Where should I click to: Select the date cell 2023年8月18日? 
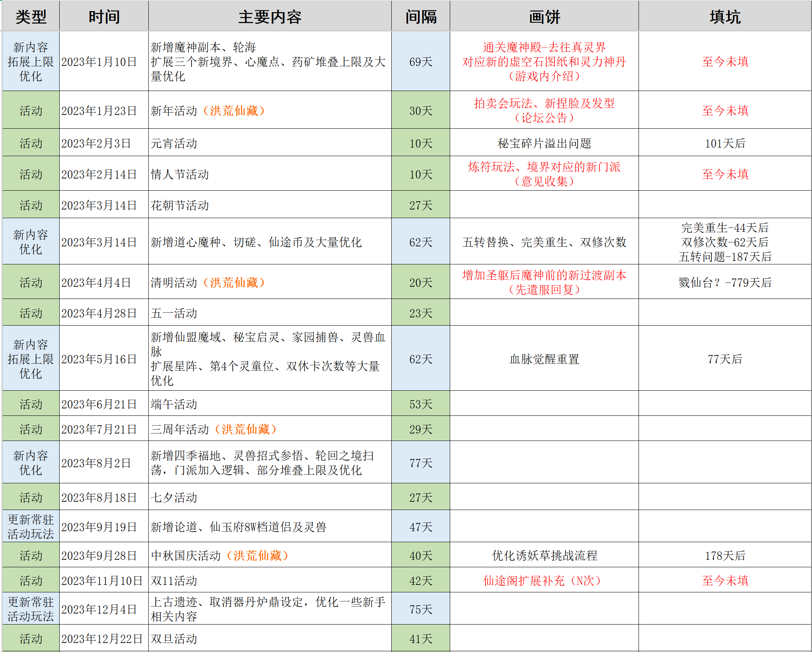[x=104, y=497]
